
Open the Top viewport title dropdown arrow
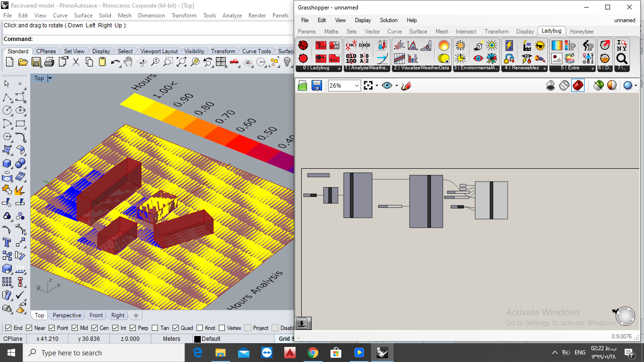pos(50,78)
